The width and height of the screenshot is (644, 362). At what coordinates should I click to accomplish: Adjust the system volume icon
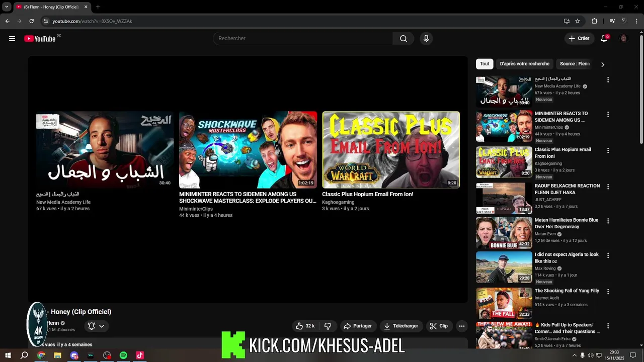590,355
